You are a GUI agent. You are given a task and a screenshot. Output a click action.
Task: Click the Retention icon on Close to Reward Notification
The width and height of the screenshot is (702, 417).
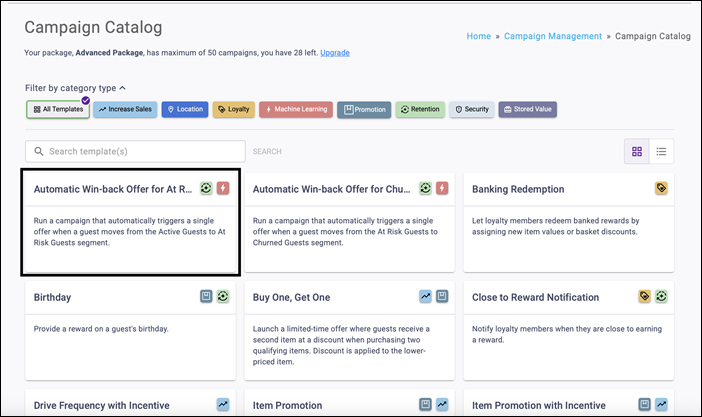point(661,297)
